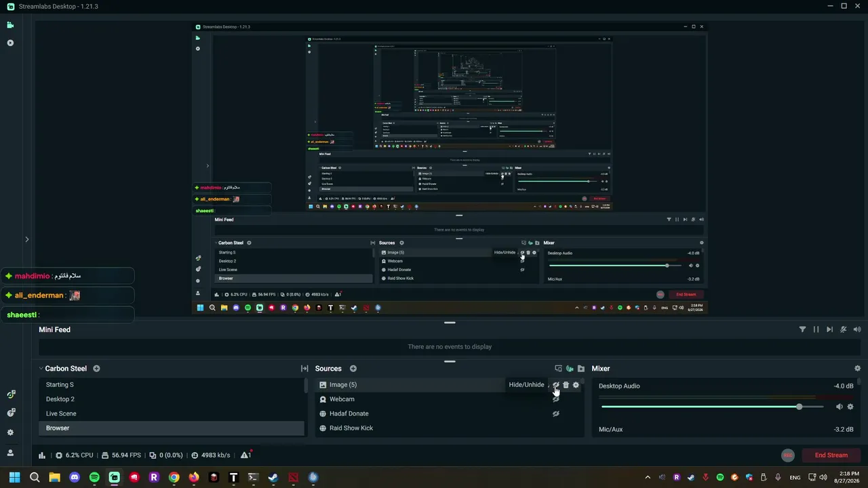
Task: Click the End Stream button
Action: pyautogui.click(x=831, y=455)
